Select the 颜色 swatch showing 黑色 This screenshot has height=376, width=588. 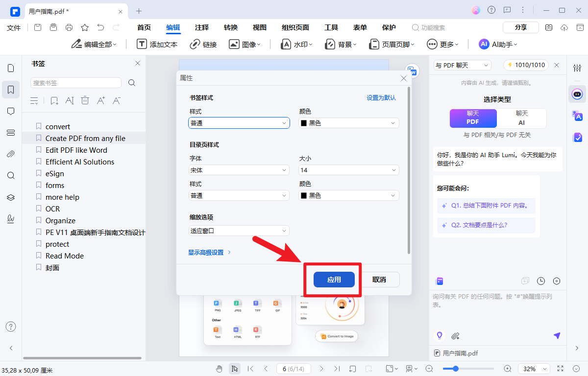[348, 123]
